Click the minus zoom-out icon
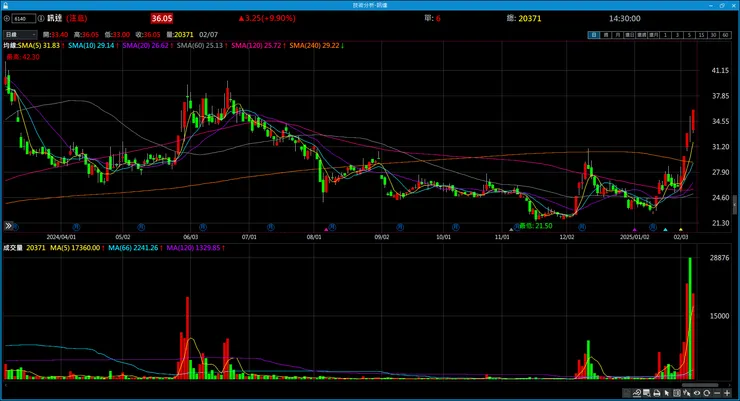The width and height of the screenshot is (740, 401). (x=717, y=393)
